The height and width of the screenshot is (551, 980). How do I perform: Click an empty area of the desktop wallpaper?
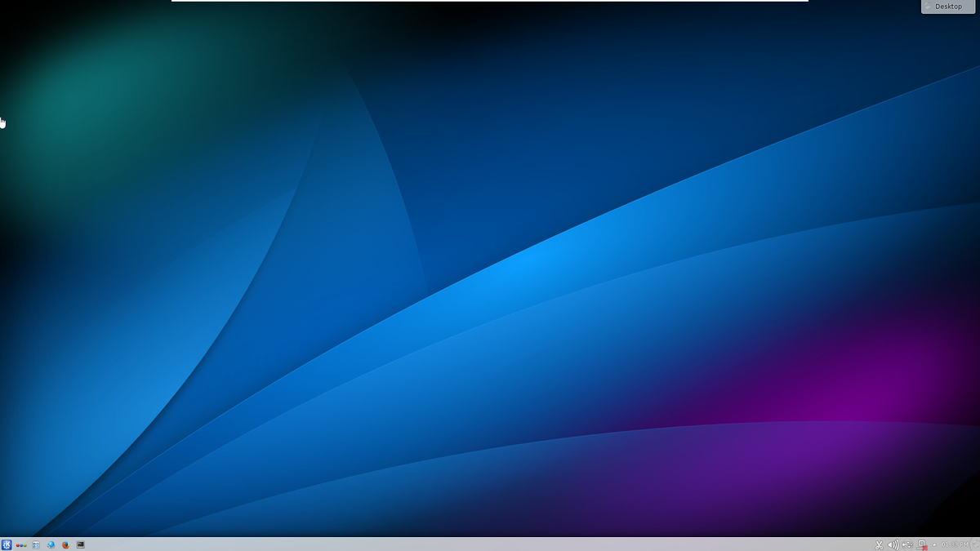(490, 286)
